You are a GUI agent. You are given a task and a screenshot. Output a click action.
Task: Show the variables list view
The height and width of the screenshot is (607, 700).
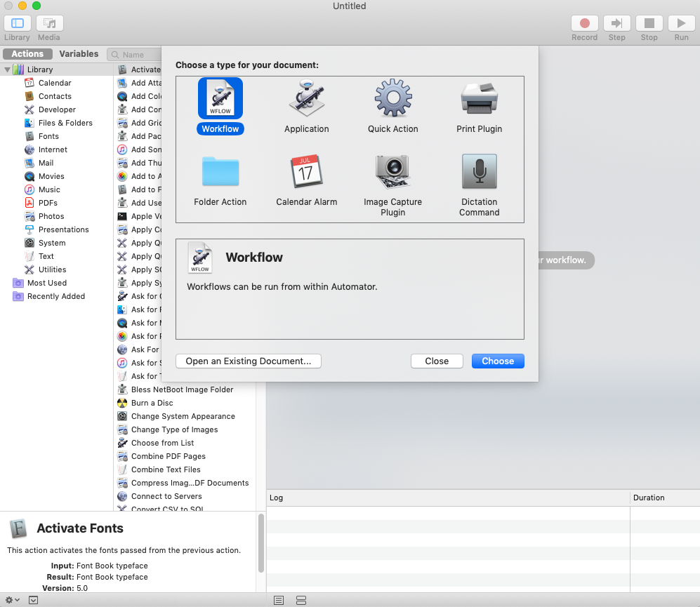coord(301,601)
